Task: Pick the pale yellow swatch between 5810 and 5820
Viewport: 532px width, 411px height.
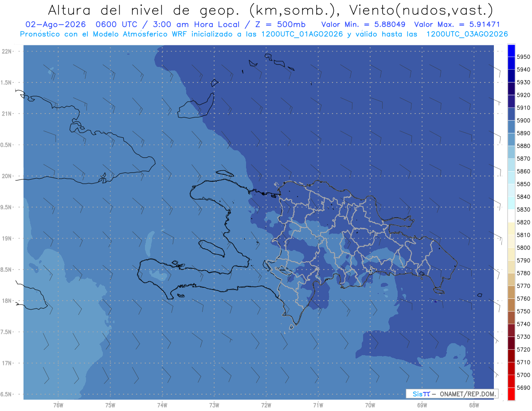Action: coord(511,228)
